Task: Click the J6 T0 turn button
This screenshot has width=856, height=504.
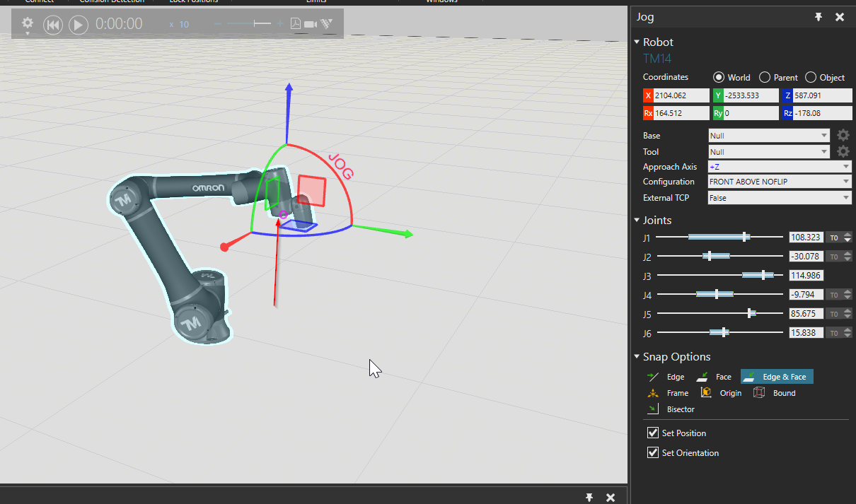Action: click(x=834, y=333)
